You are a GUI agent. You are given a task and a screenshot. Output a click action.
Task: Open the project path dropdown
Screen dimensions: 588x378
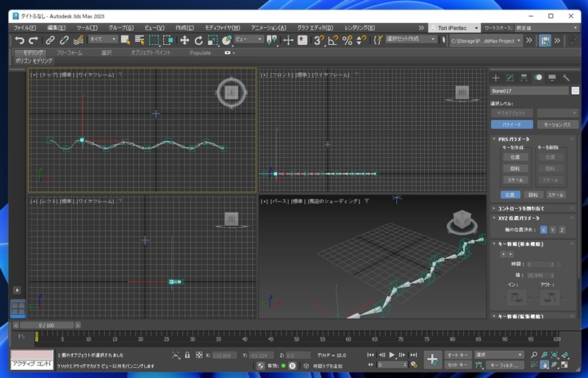[x=486, y=40]
